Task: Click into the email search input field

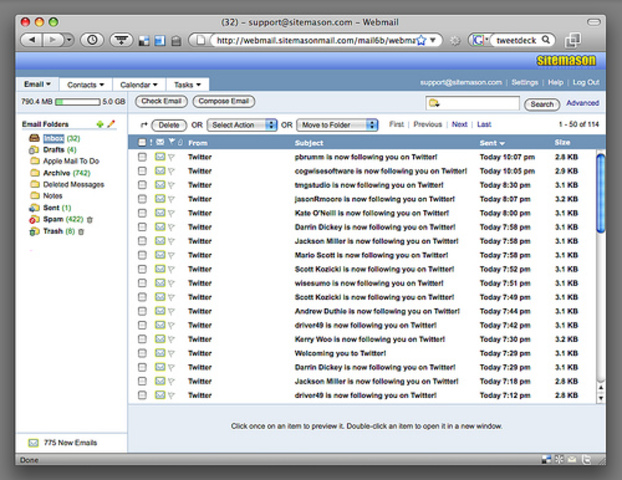Action: pos(472,103)
